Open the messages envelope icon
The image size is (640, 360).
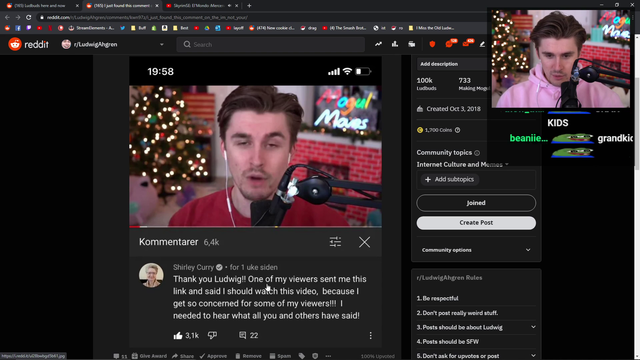pyautogui.click(x=466, y=44)
